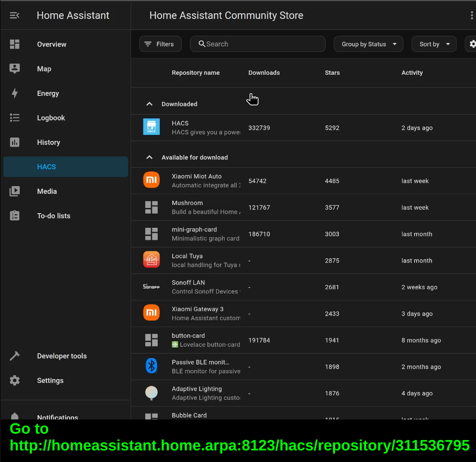This screenshot has width=476, height=462.
Task: Open Energy from the sidebar
Action: click(x=66, y=93)
